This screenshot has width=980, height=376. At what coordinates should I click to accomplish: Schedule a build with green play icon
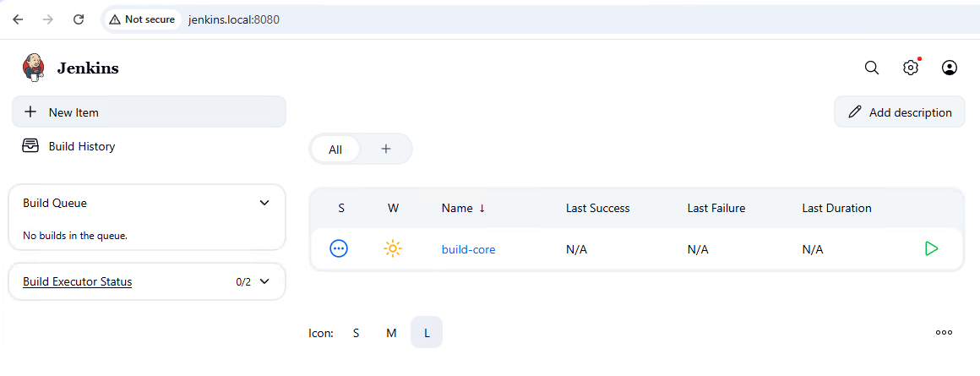point(931,248)
